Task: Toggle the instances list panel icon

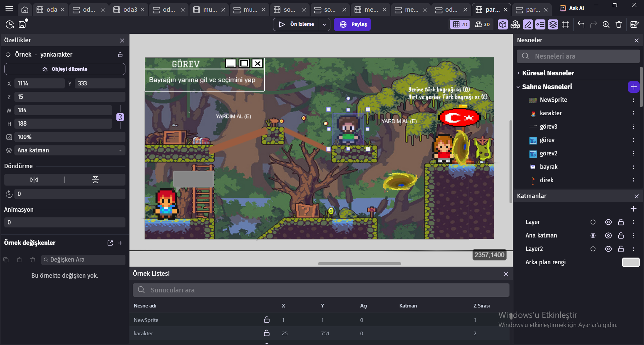Action: pos(540,24)
